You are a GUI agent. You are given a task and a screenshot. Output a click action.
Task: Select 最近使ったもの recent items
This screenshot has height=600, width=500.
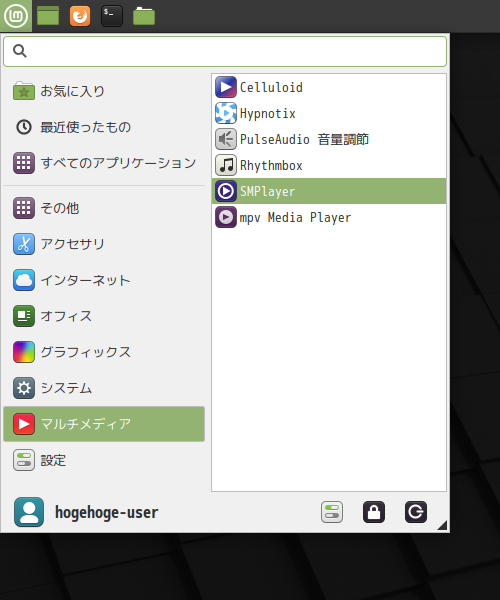104,127
